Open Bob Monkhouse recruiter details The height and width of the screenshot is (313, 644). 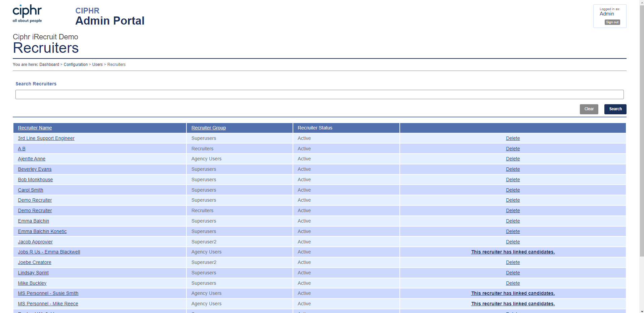(35, 180)
